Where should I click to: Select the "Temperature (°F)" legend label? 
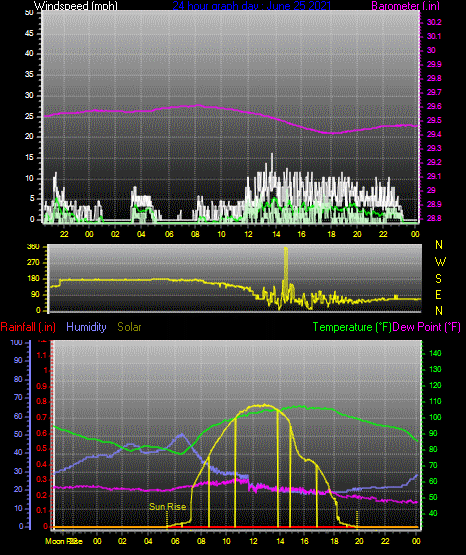[352, 327]
